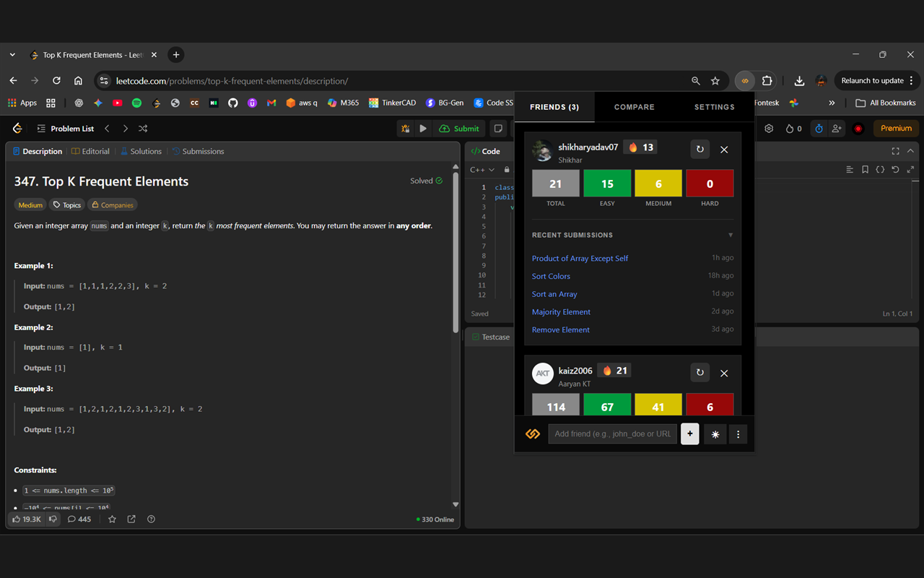This screenshot has height=578, width=924.
Task: Open the Editorial tab
Action: (x=90, y=150)
